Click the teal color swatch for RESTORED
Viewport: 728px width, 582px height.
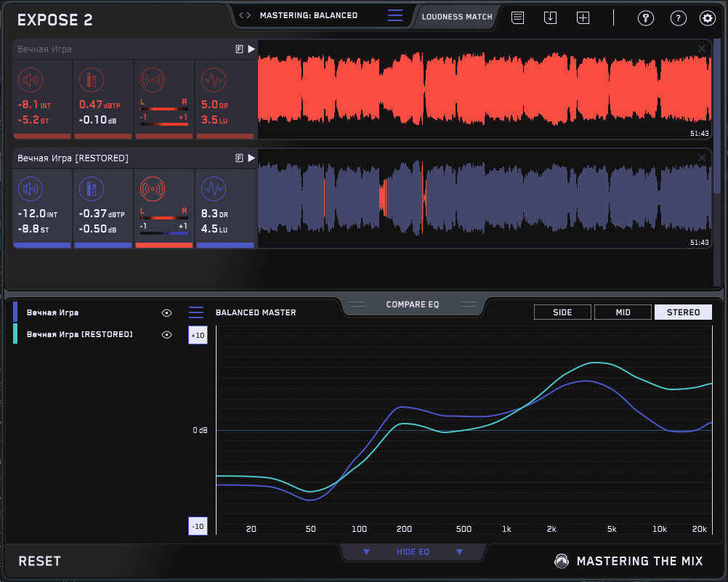coord(15,334)
